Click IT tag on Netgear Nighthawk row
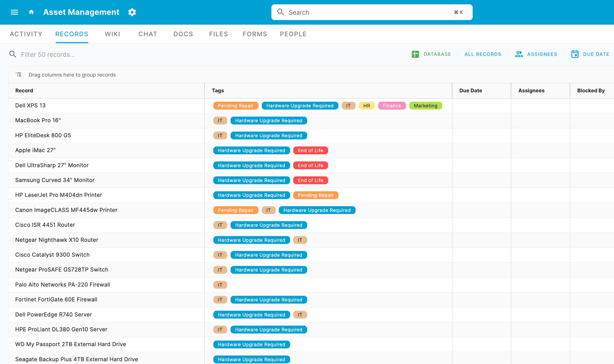Image resolution: width=614 pixels, height=364 pixels. pos(300,240)
